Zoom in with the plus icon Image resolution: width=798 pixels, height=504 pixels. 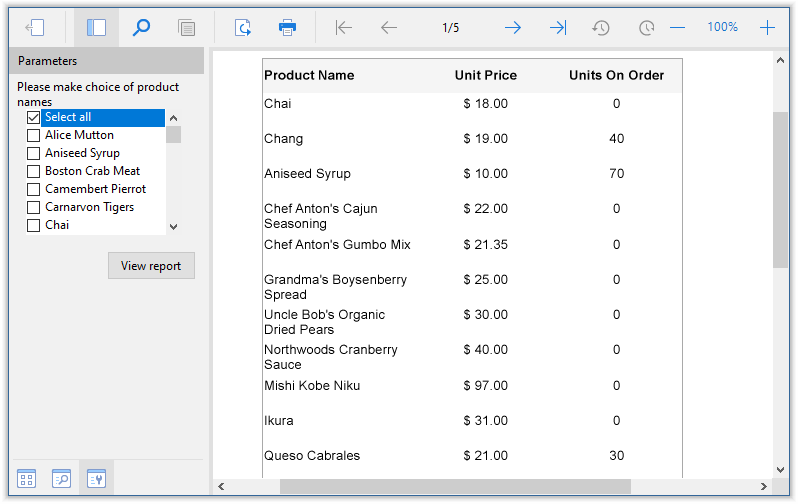coord(767,27)
